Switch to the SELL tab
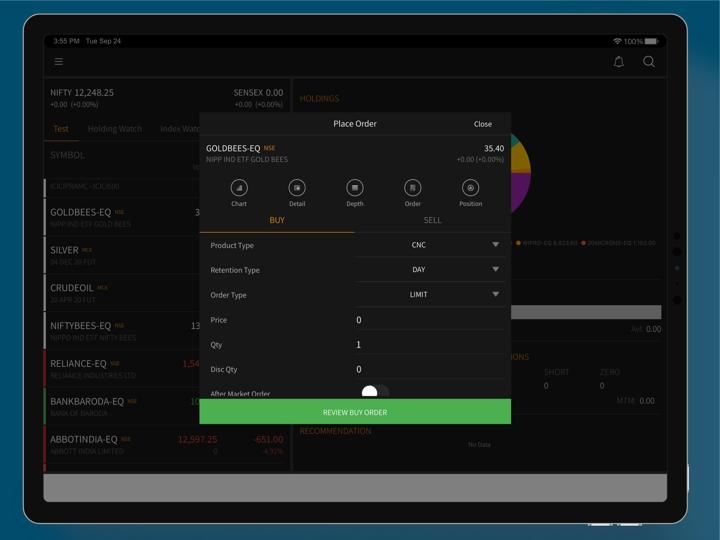The width and height of the screenshot is (720, 540). [432, 220]
